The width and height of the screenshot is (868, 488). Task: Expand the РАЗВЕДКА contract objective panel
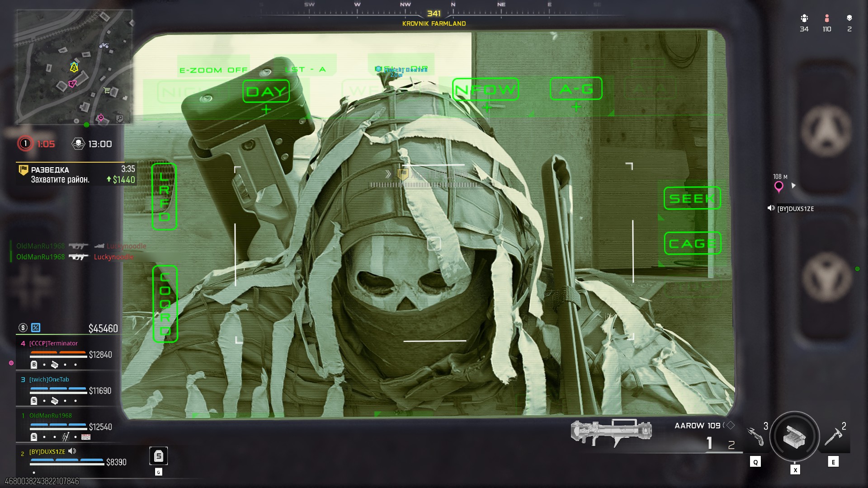click(x=75, y=174)
